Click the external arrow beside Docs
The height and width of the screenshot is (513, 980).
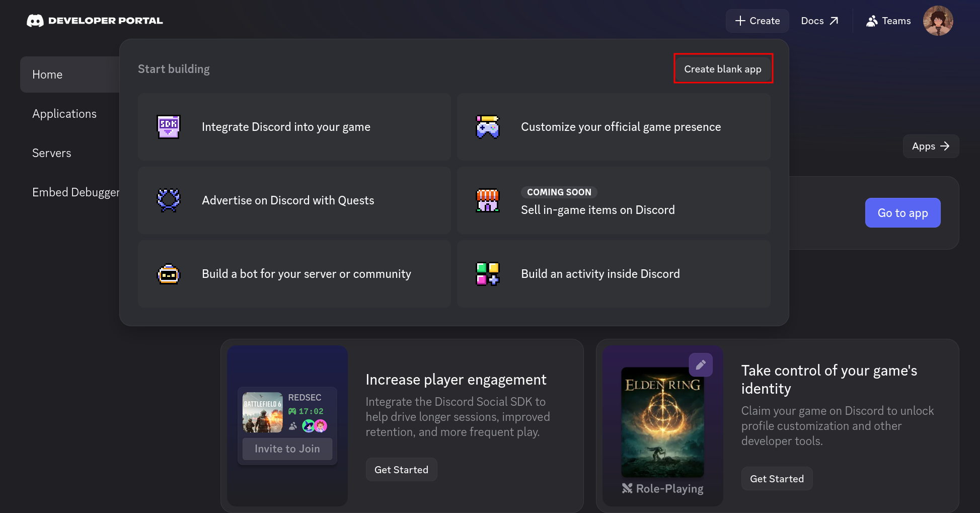(x=834, y=21)
